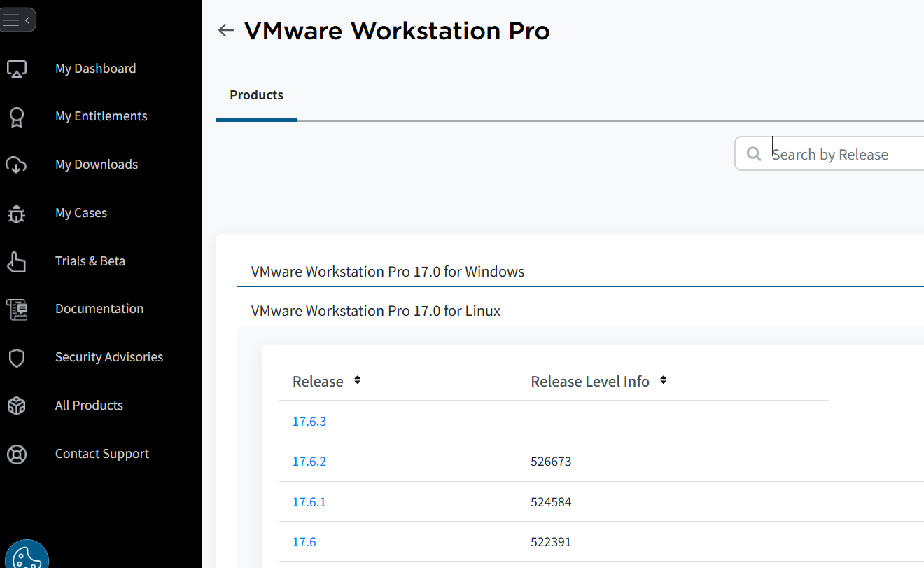Open Security Advisories shield icon
This screenshot has width=924, height=568.
pos(17,358)
